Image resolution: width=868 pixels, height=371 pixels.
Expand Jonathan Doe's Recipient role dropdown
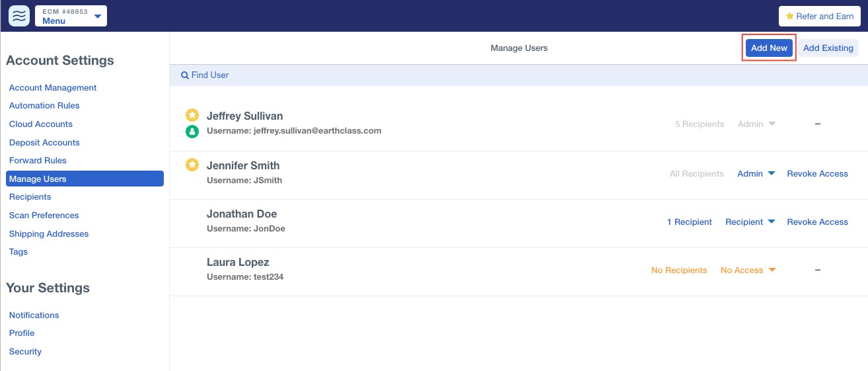click(x=750, y=222)
